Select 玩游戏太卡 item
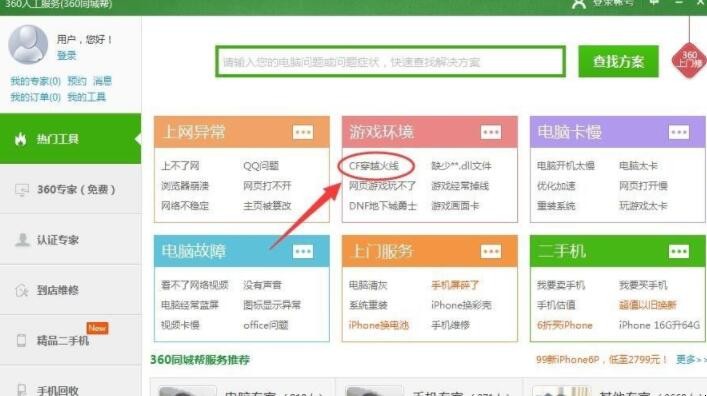 pyautogui.click(x=643, y=206)
